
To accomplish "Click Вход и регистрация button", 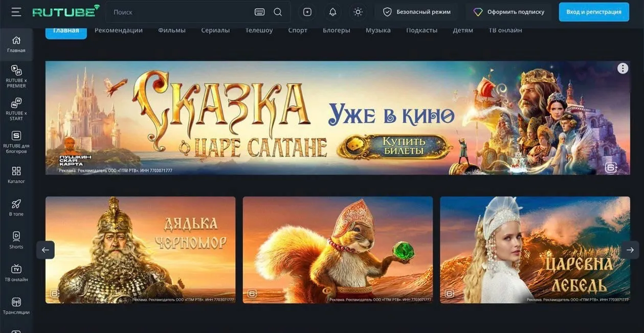I will pyautogui.click(x=593, y=12).
